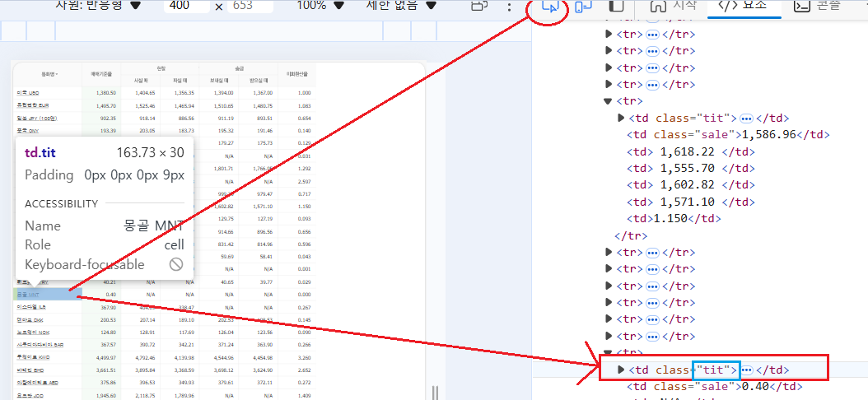Open the highlighted 몽골 MNT link
The width and height of the screenshot is (868, 400).
tap(28, 295)
